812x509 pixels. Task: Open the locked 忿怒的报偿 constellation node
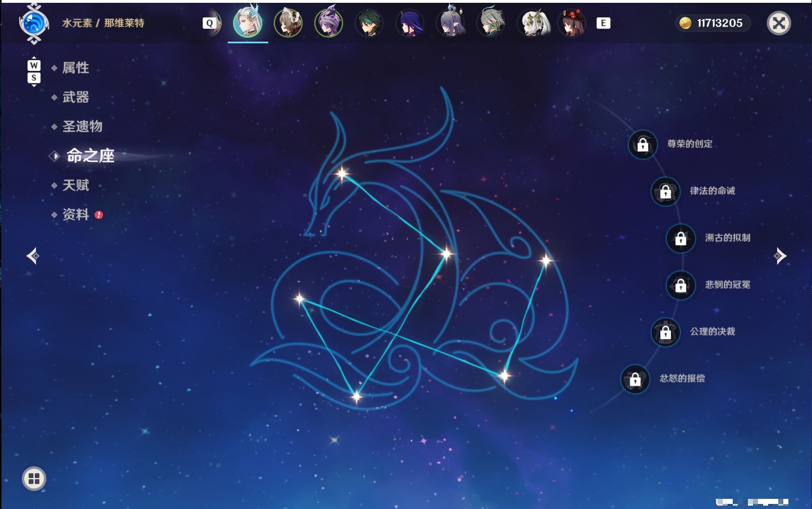tap(635, 379)
